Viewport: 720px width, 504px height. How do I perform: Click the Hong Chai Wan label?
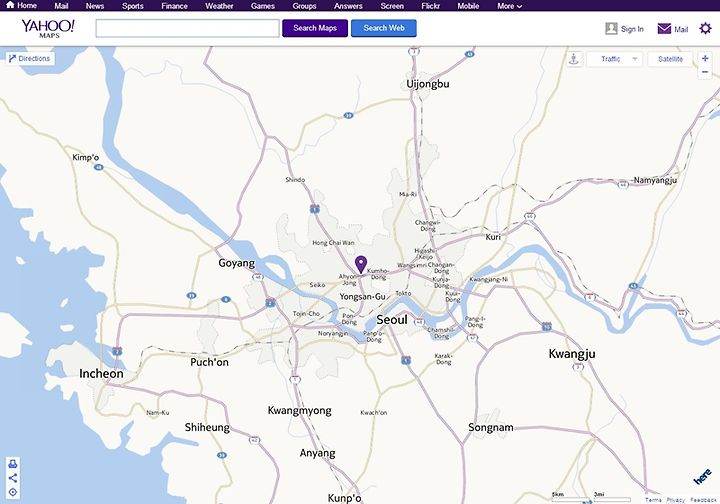[333, 243]
